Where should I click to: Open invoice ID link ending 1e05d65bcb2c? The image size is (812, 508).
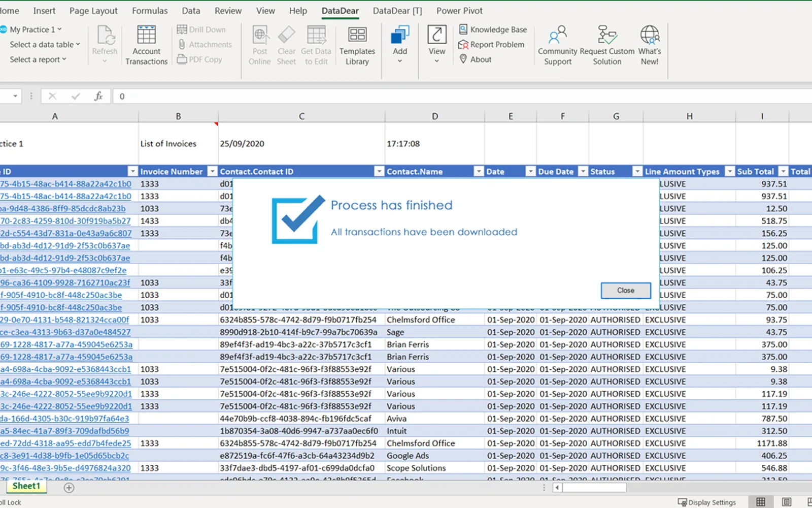pos(64,456)
